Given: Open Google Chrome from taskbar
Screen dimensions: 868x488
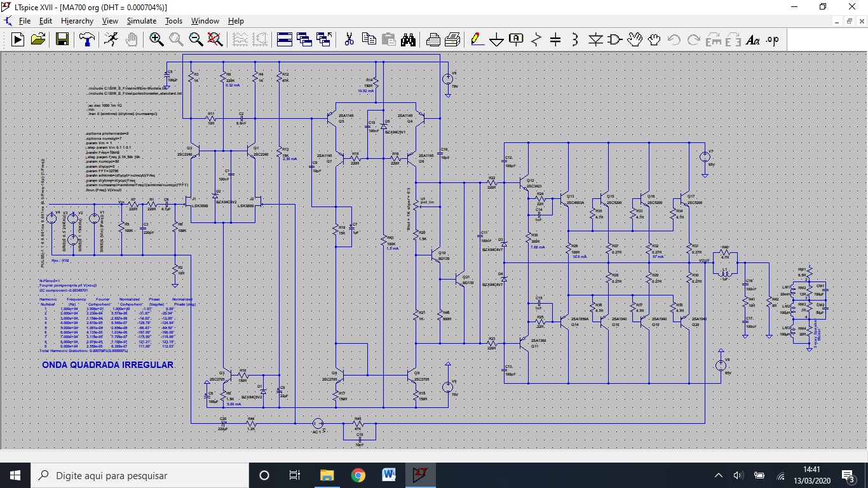Looking at the screenshot, I should click(x=358, y=475).
